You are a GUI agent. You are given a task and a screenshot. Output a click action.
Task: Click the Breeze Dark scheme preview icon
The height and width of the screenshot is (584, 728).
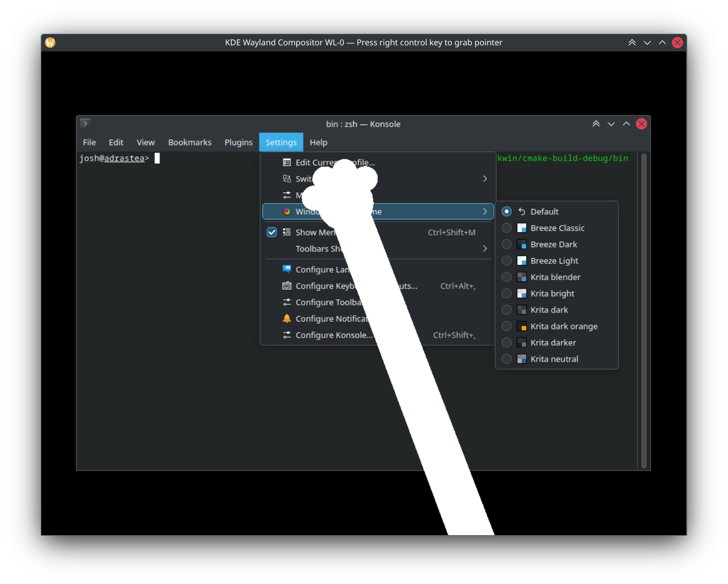(522, 244)
